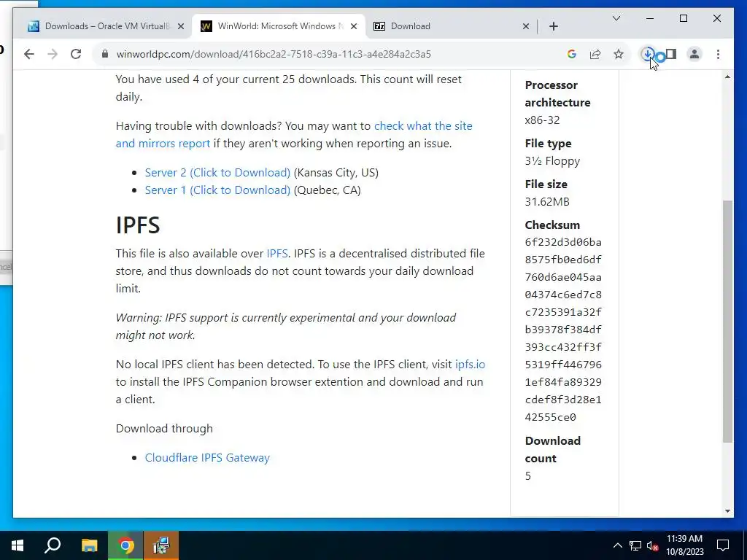Visit the ipfs.io link
Image resolution: width=747 pixels, height=560 pixels.
point(470,365)
